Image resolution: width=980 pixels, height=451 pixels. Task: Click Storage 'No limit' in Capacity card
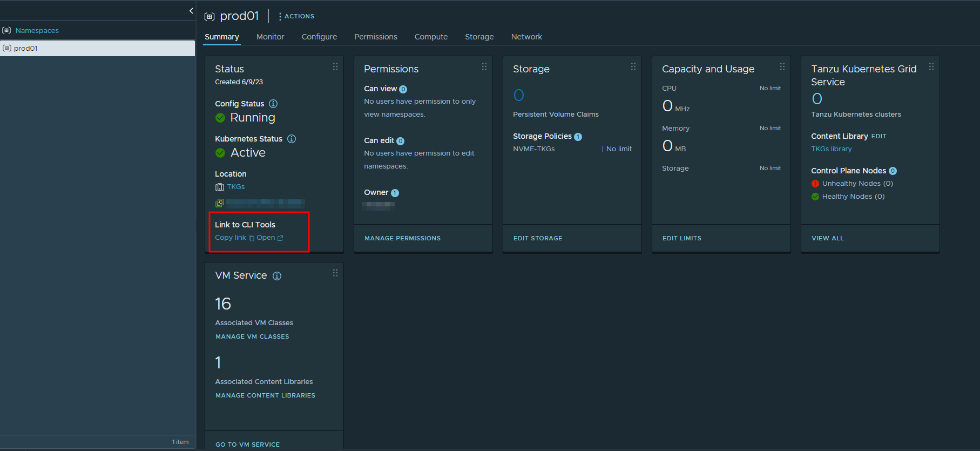(x=770, y=168)
